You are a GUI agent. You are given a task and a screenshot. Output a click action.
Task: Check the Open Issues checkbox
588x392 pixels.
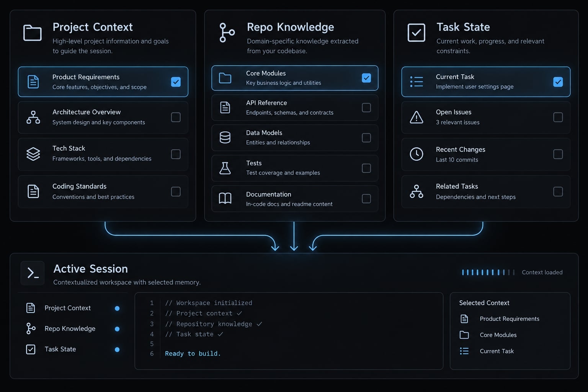558,117
